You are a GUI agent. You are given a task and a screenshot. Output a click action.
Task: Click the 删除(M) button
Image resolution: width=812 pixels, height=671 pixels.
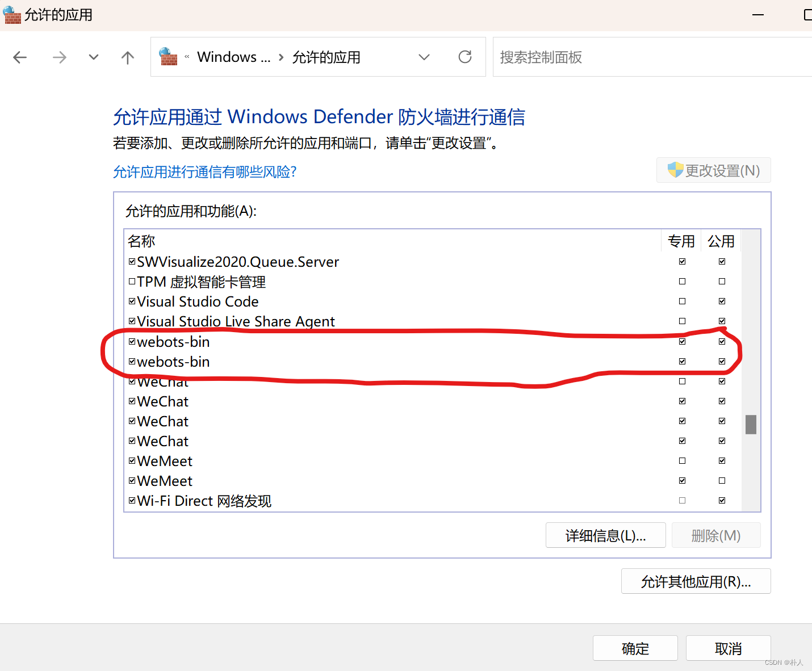coord(716,535)
